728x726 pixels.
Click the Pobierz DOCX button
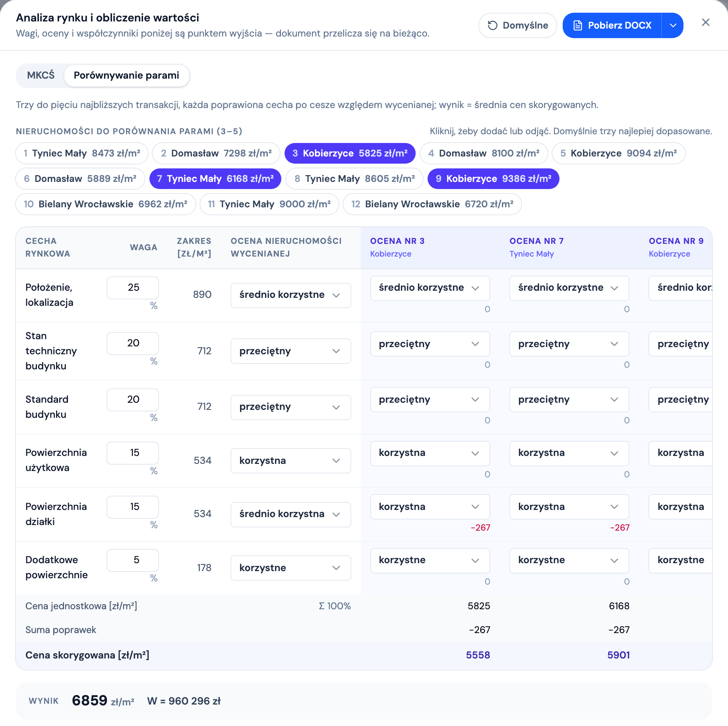612,25
